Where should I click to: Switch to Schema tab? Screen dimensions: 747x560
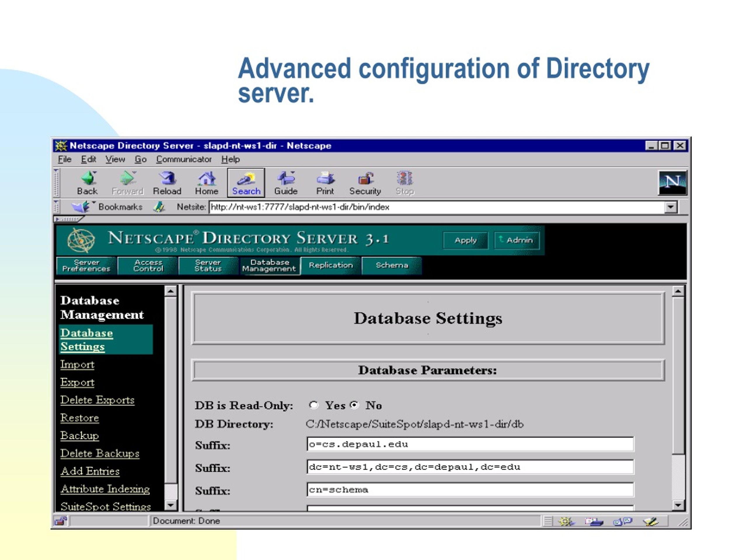[392, 266]
